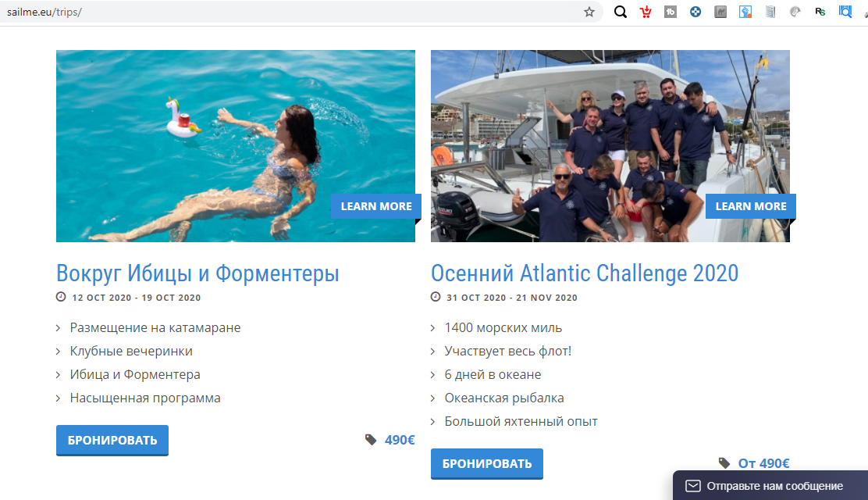The width and height of the screenshot is (868, 500).
Task: Click the "Rs" extension icon
Action: (820, 12)
